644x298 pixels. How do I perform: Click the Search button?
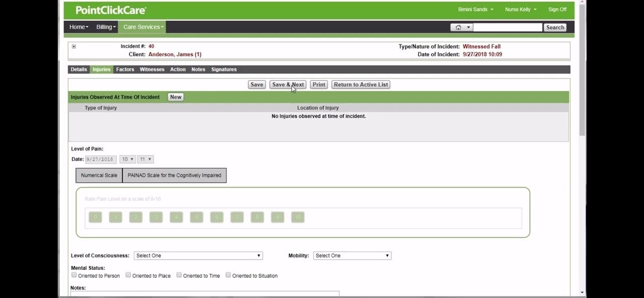[x=555, y=28]
